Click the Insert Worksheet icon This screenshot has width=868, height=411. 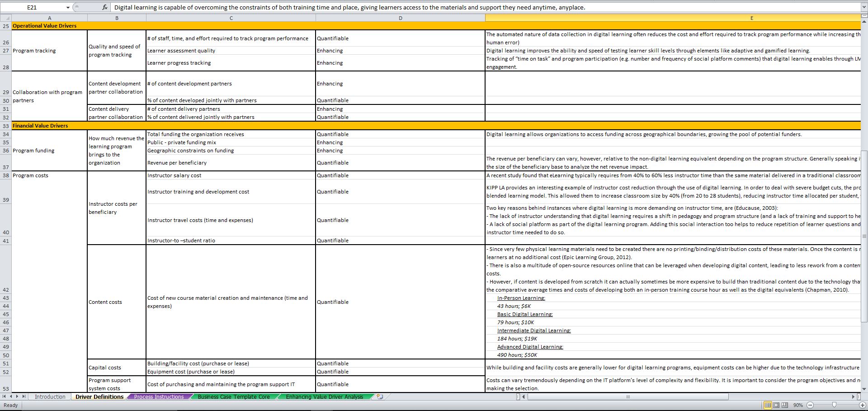click(380, 397)
